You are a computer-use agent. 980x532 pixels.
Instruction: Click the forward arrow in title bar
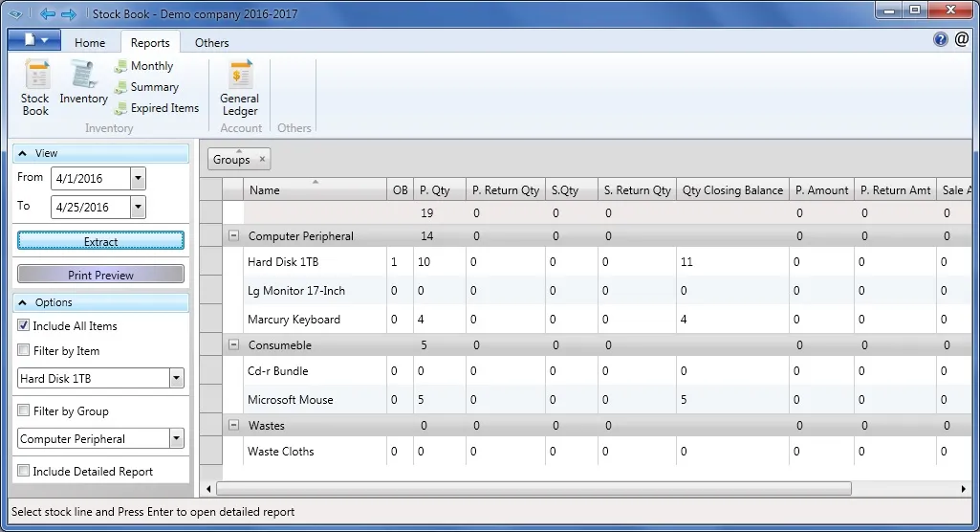[69, 13]
